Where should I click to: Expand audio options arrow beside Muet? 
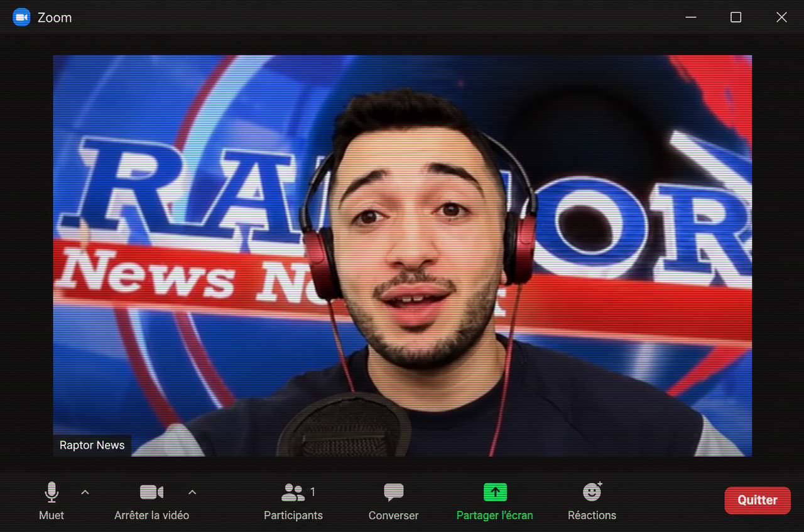coord(85,492)
